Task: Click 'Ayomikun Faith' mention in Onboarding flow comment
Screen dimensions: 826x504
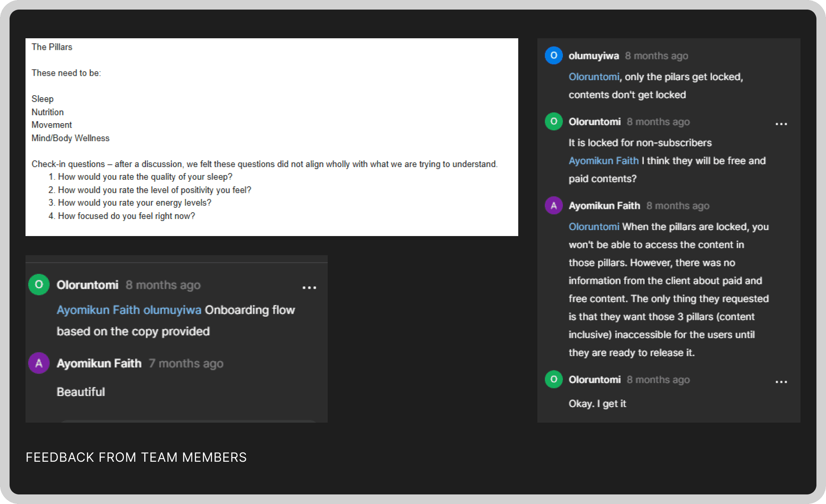Action: point(98,310)
